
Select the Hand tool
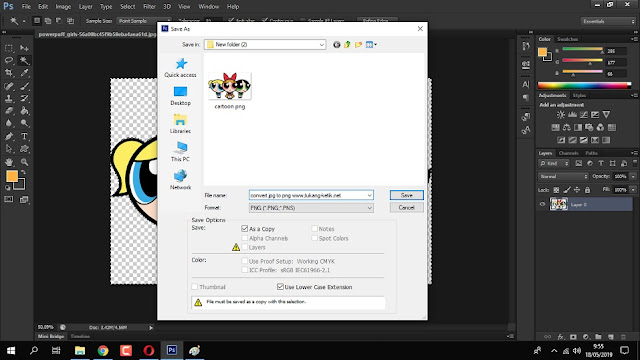click(9, 162)
